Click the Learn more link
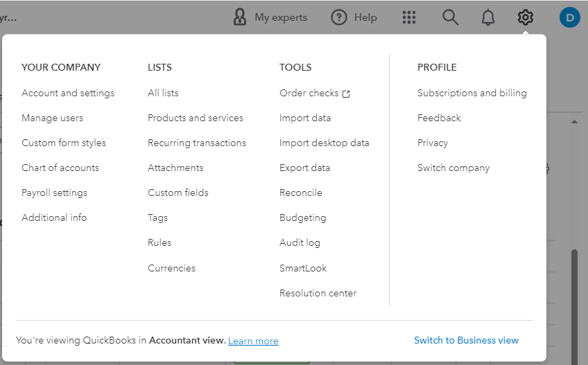 pos(253,341)
